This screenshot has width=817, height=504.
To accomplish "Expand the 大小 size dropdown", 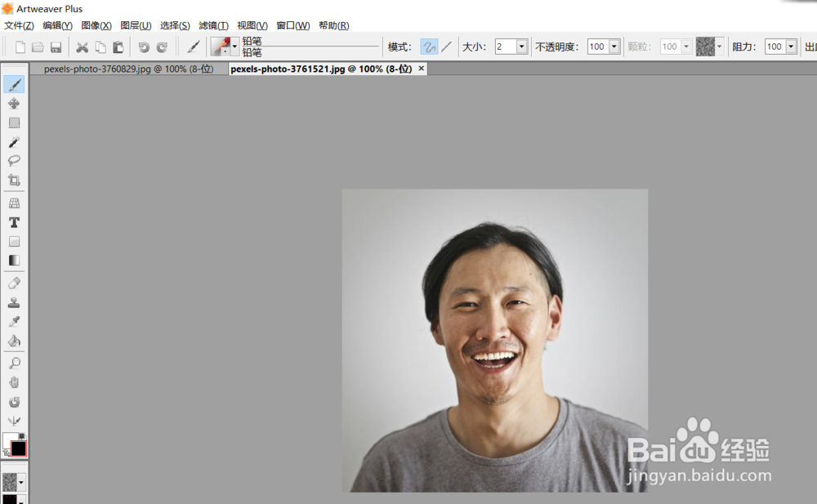I will (521, 47).
